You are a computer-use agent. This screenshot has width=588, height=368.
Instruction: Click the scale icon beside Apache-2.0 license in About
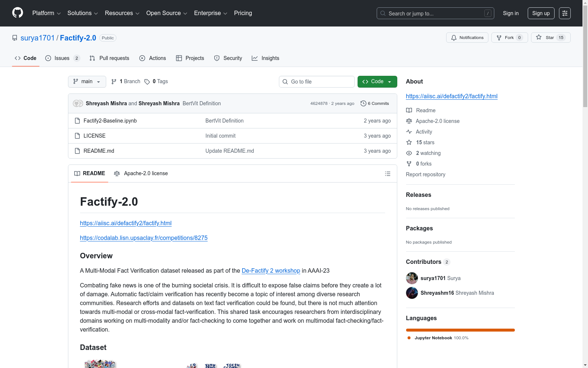tap(409, 121)
